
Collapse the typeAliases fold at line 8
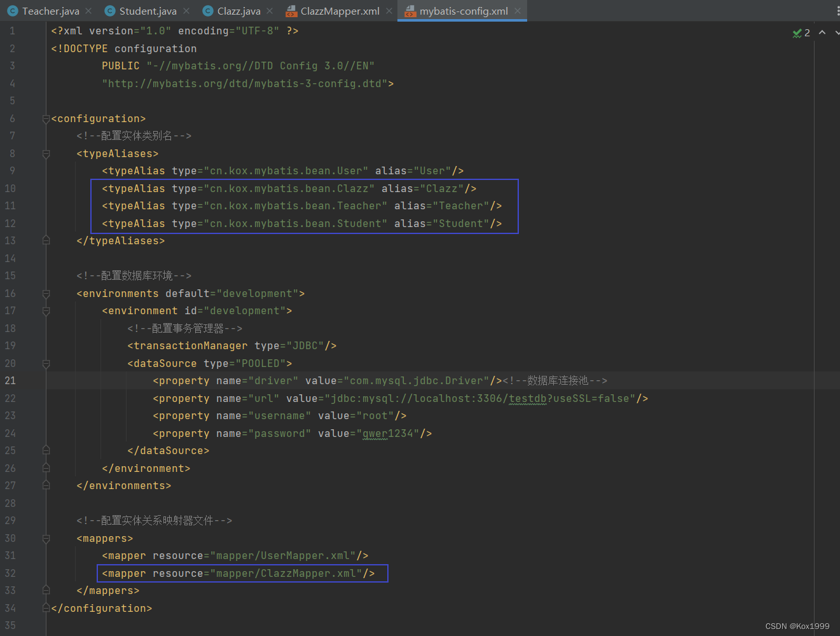point(46,154)
